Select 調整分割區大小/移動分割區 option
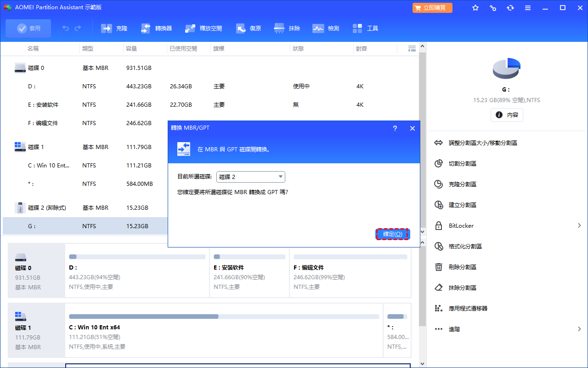This screenshot has height=368, width=588. pyautogui.click(x=482, y=143)
